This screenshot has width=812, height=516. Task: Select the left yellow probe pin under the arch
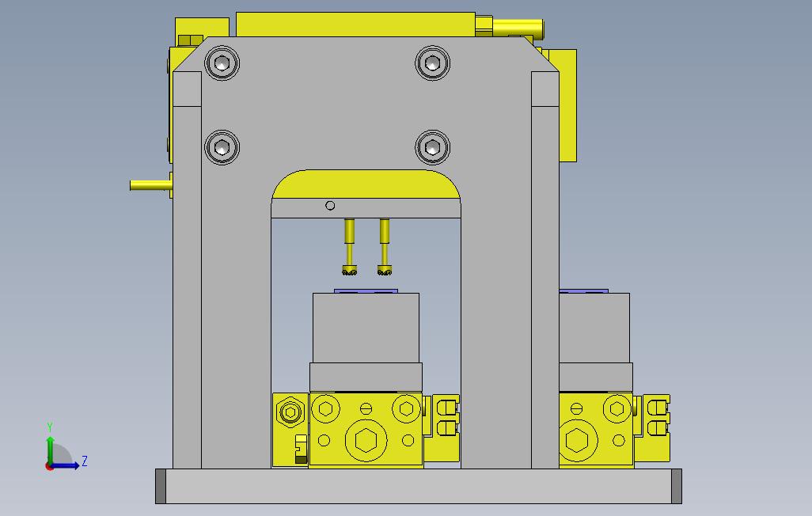pos(350,247)
